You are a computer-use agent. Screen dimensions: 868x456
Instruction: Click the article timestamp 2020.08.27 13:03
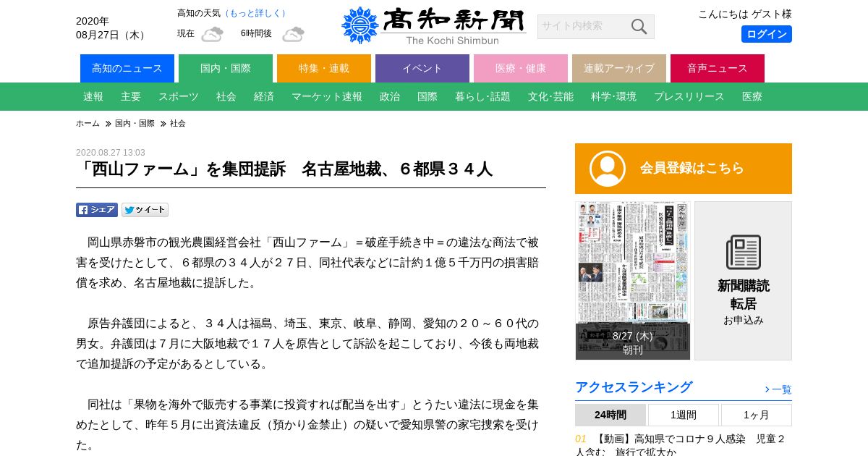(111, 153)
